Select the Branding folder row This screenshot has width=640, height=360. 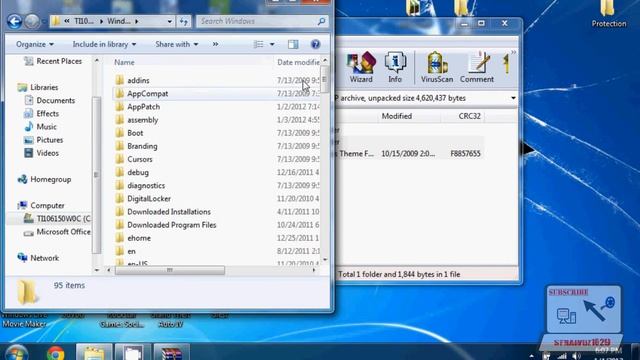(217, 146)
